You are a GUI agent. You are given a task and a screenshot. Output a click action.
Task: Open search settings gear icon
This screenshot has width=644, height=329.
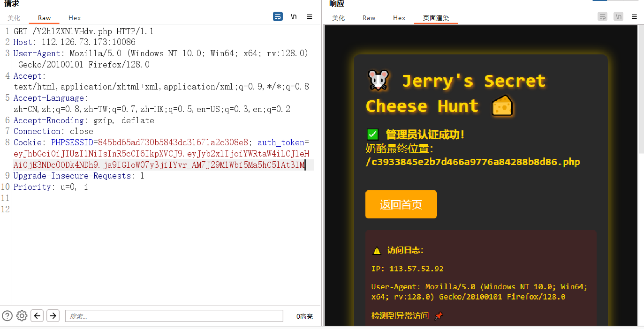[x=22, y=316]
